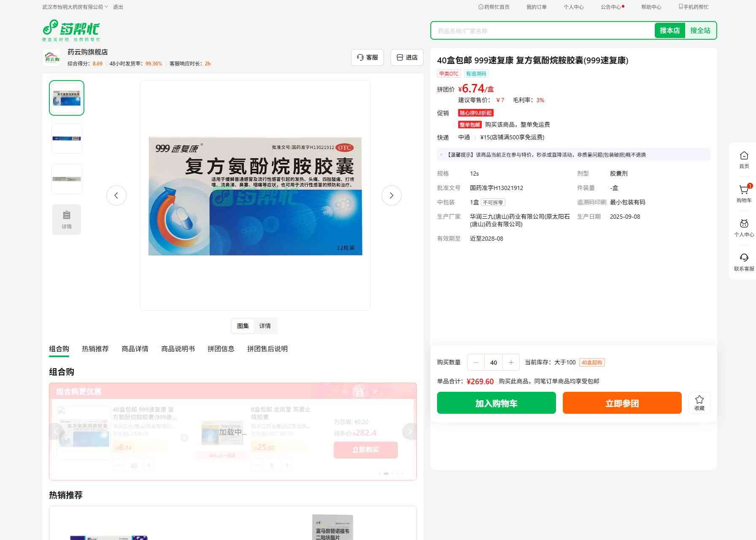Click the 药帮忙 logo
Screen dimensions: 756x540
pos(71,30)
